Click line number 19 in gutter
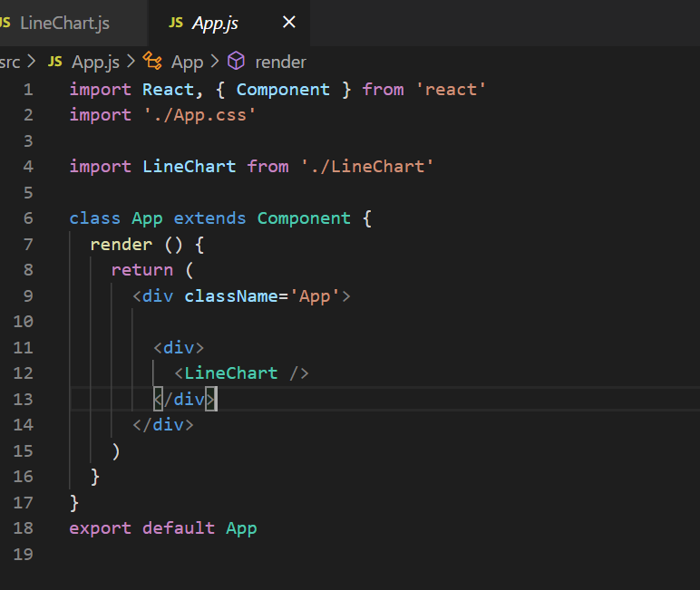The height and width of the screenshot is (590, 700). [24, 555]
